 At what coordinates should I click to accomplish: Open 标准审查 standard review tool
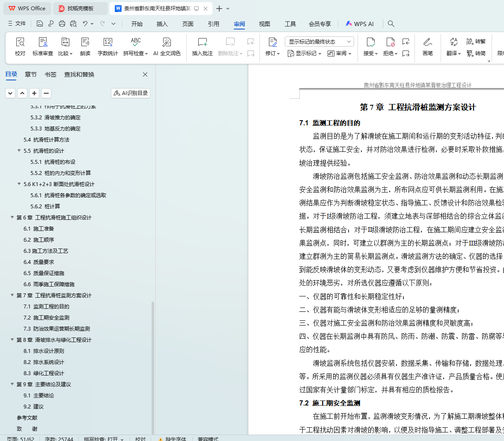[x=43, y=42]
